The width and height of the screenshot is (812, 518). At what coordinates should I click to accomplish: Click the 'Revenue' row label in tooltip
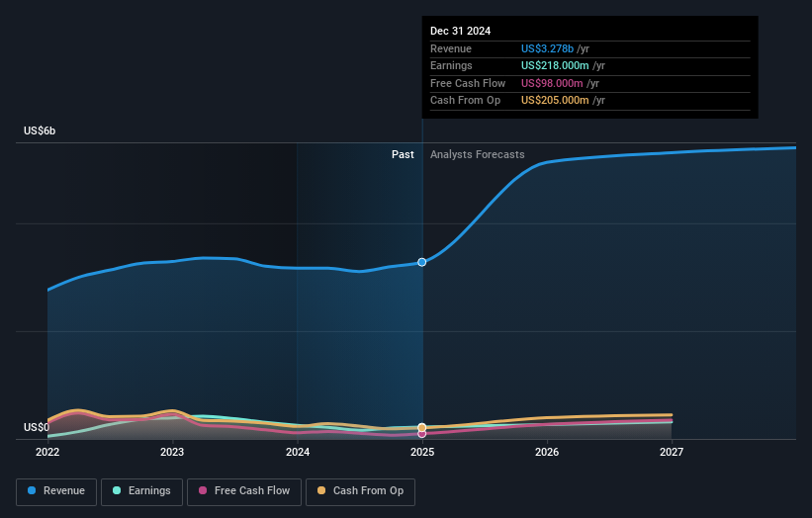coord(451,48)
